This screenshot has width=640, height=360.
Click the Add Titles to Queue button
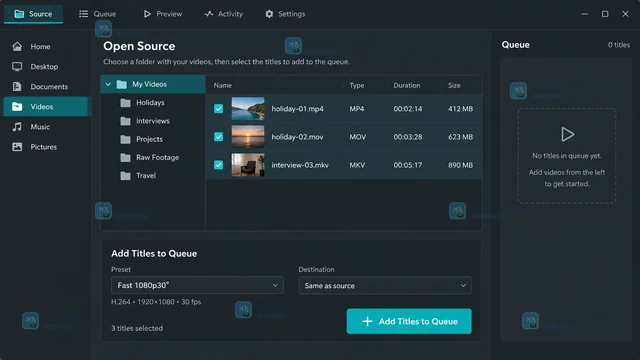click(409, 321)
